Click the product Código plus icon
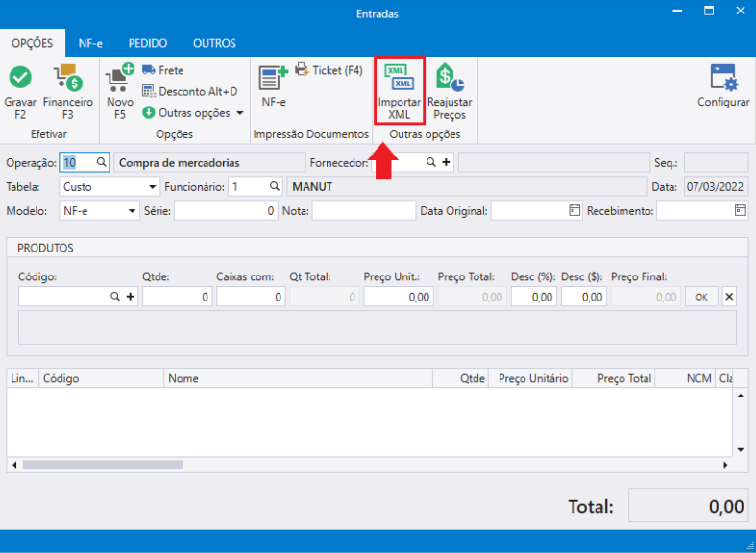Image resolution: width=756 pixels, height=553 pixels. [x=131, y=297]
